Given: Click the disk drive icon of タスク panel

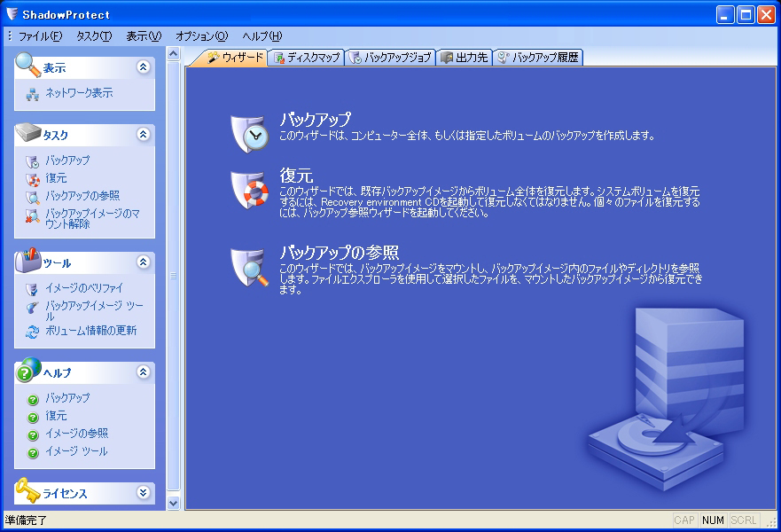Looking at the screenshot, I should 27,132.
